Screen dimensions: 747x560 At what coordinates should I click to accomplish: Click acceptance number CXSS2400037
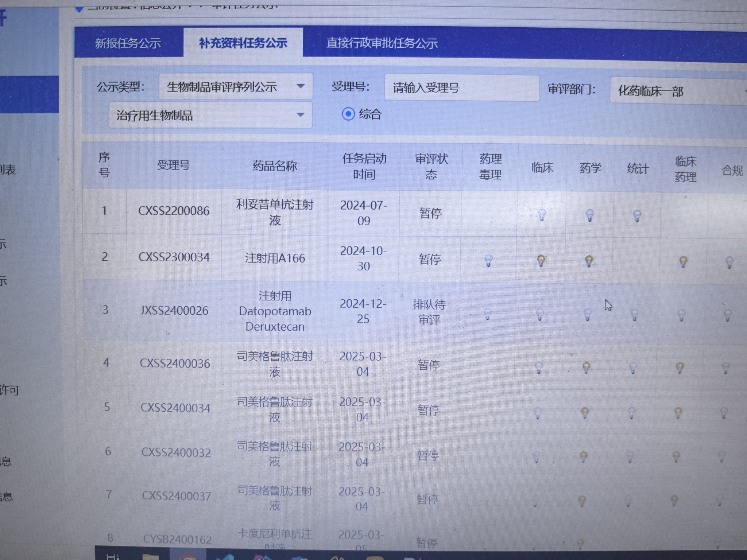177,496
